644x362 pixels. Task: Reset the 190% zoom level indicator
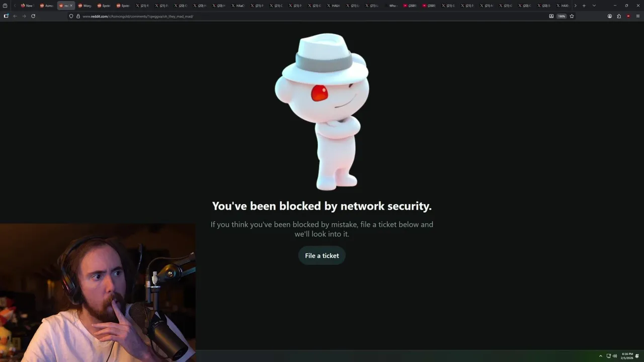click(561, 16)
